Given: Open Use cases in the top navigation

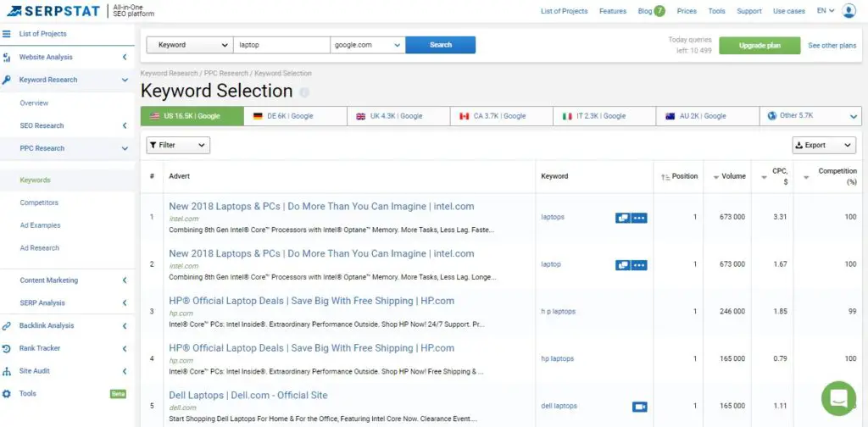Looking at the screenshot, I should pos(789,11).
